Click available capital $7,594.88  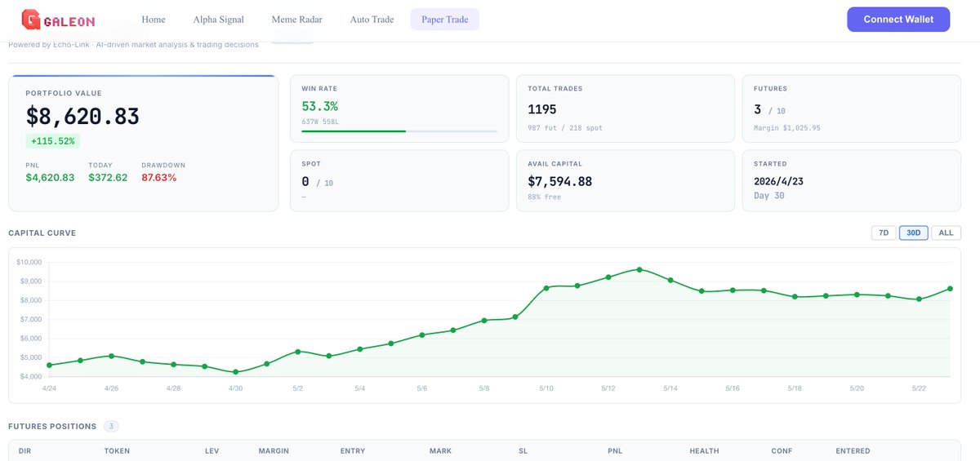pos(560,181)
